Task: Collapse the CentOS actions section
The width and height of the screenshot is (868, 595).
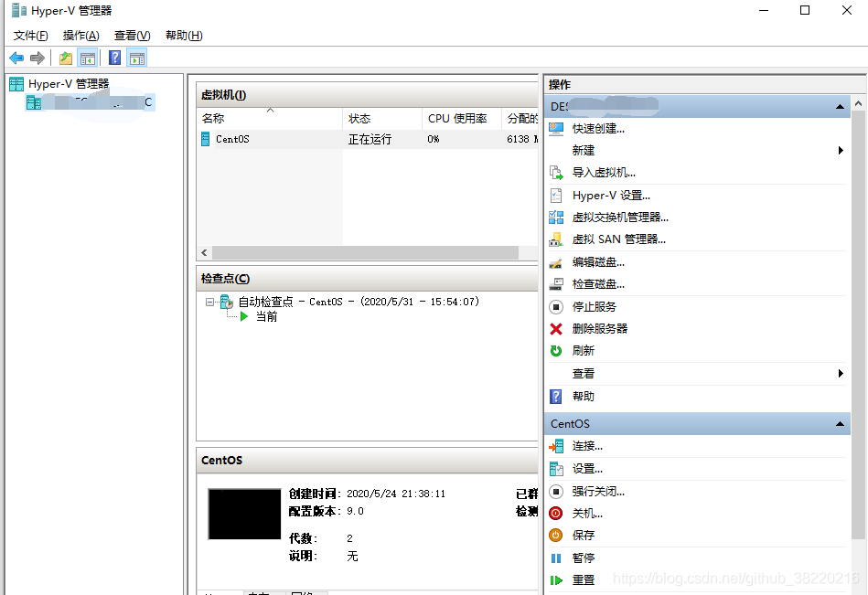Action: tap(840, 424)
